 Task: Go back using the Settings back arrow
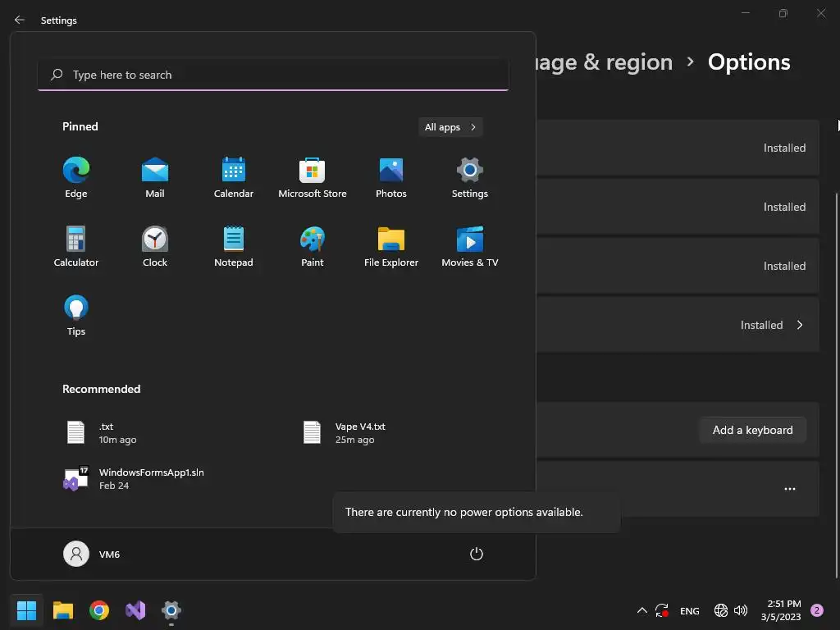[x=20, y=20]
